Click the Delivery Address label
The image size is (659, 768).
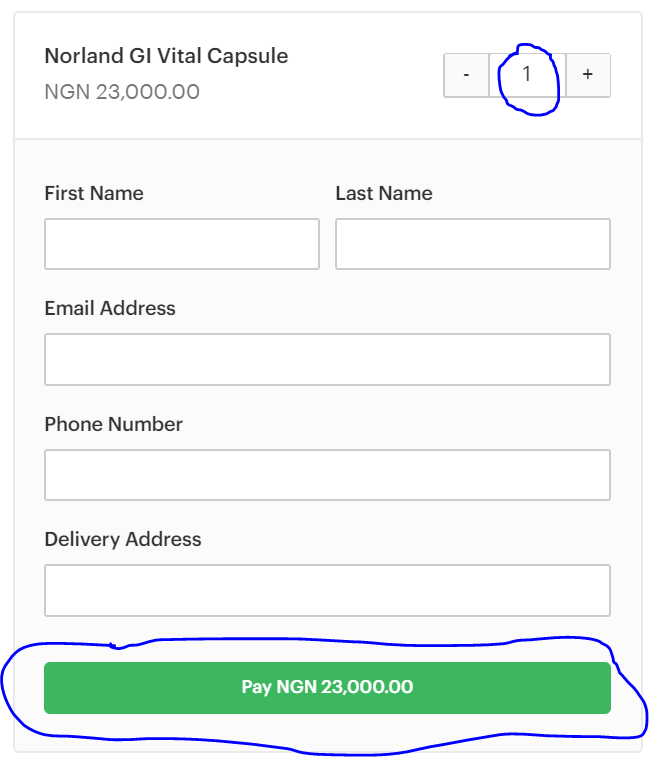coord(123,539)
